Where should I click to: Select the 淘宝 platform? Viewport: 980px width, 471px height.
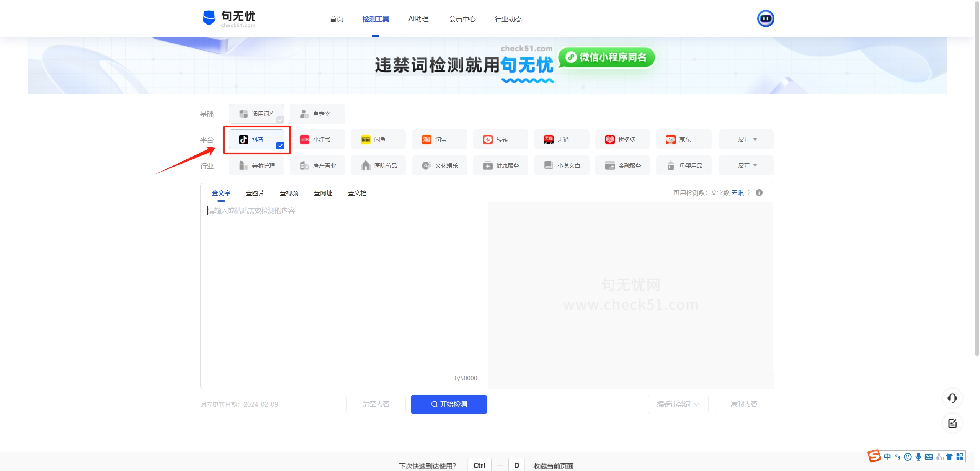pyautogui.click(x=439, y=139)
